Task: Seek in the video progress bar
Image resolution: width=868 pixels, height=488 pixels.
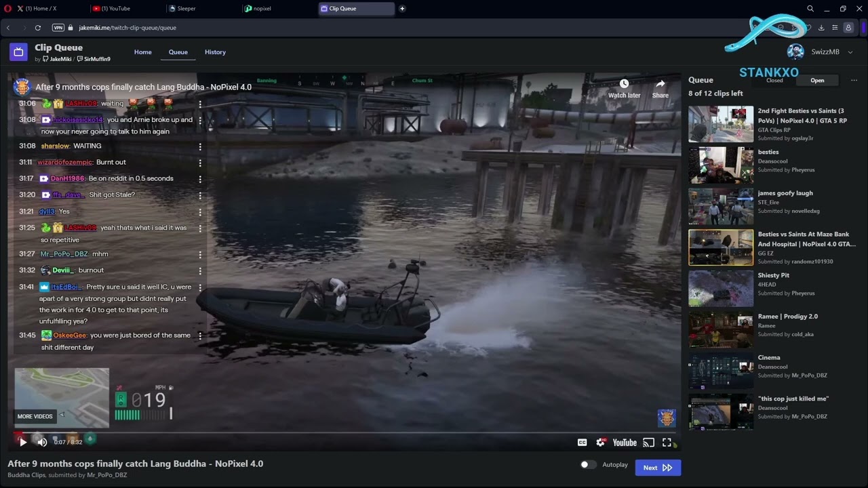Action: tap(344, 432)
